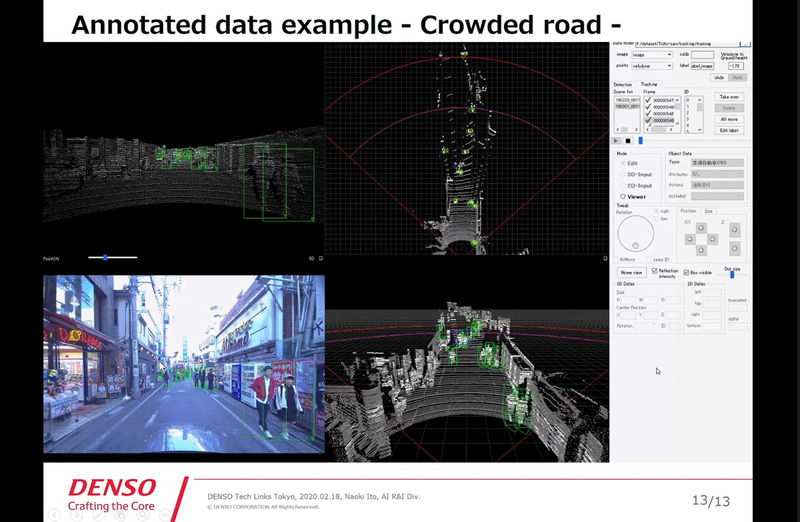
Task: Click the Take over button
Action: tap(730, 97)
